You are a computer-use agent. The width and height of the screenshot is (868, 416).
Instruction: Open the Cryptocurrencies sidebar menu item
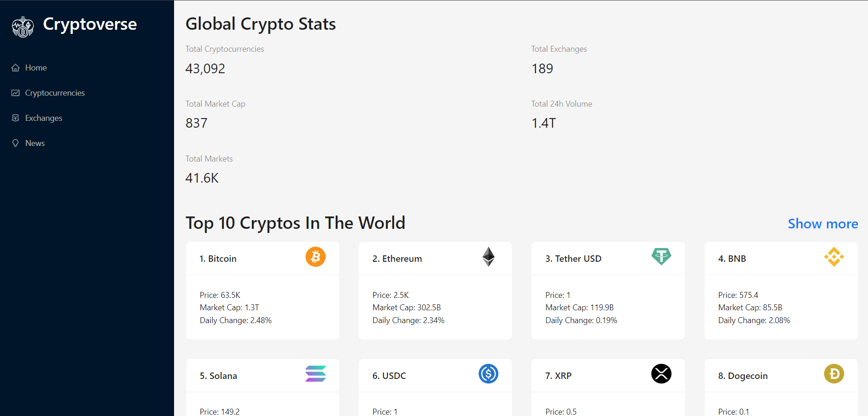pos(55,93)
